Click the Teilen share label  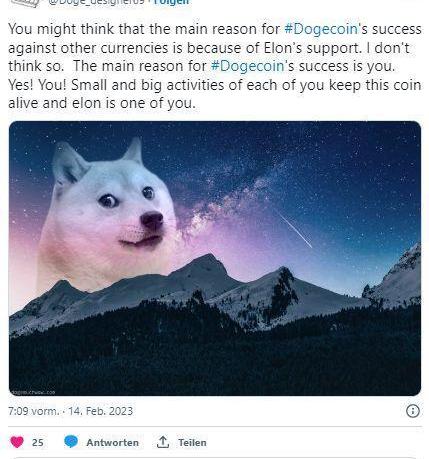tap(192, 443)
